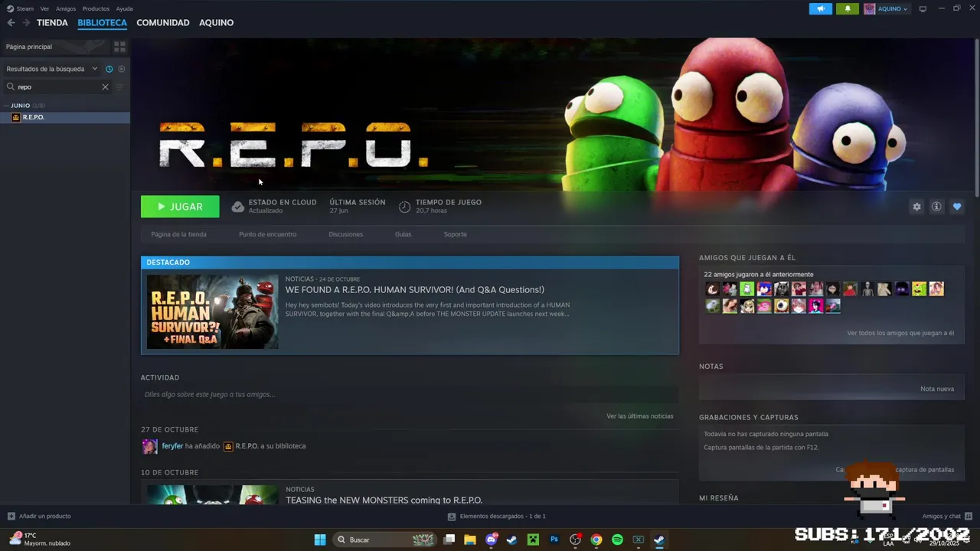Open Punto de encuentro link
980x551 pixels.
click(x=267, y=234)
